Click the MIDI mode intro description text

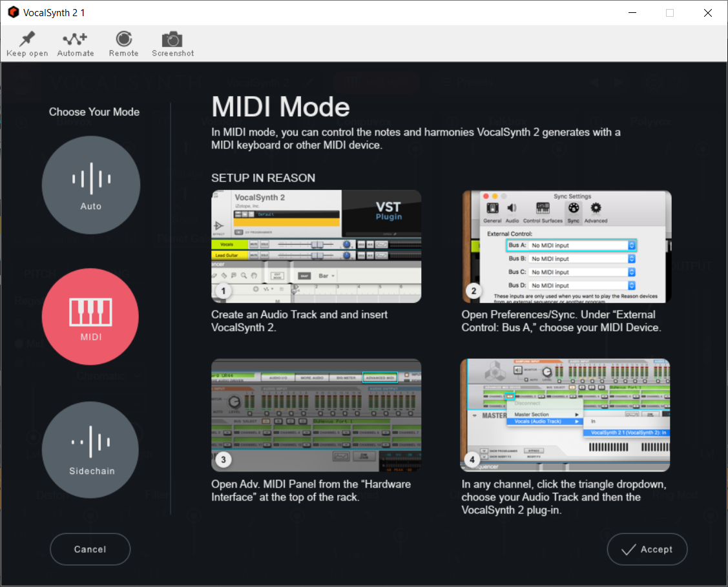[415, 138]
